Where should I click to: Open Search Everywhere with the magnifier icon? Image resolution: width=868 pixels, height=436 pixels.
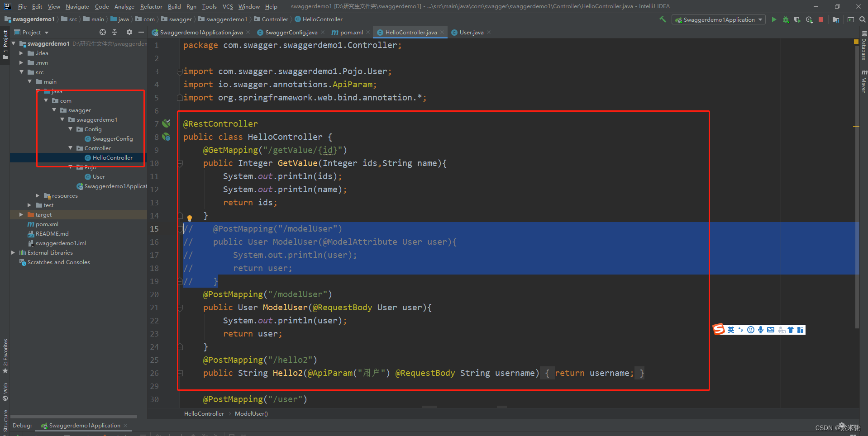point(862,19)
